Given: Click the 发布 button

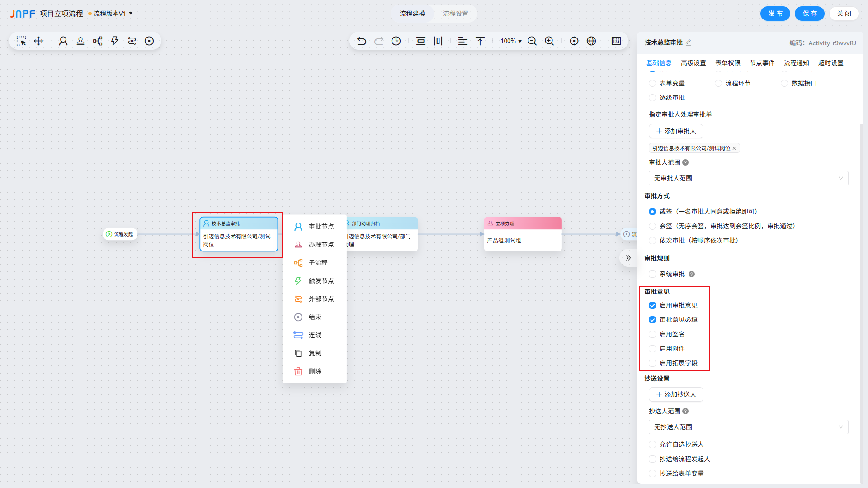Looking at the screenshot, I should 775,14.
